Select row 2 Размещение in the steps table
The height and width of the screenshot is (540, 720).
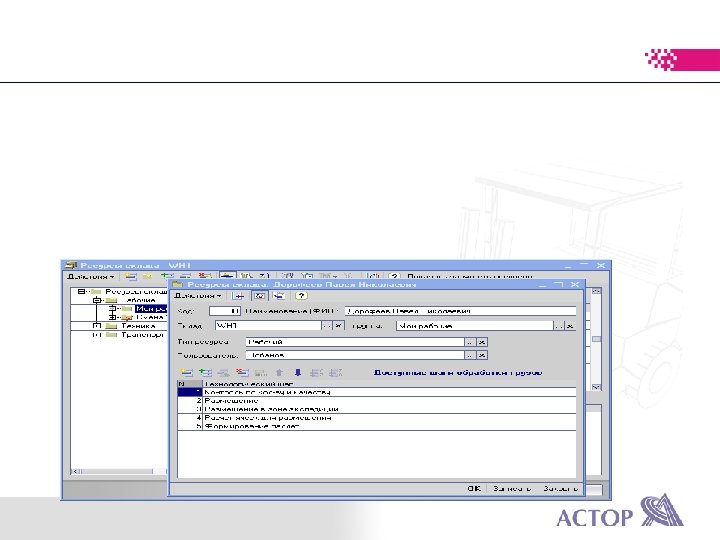(x=377, y=401)
